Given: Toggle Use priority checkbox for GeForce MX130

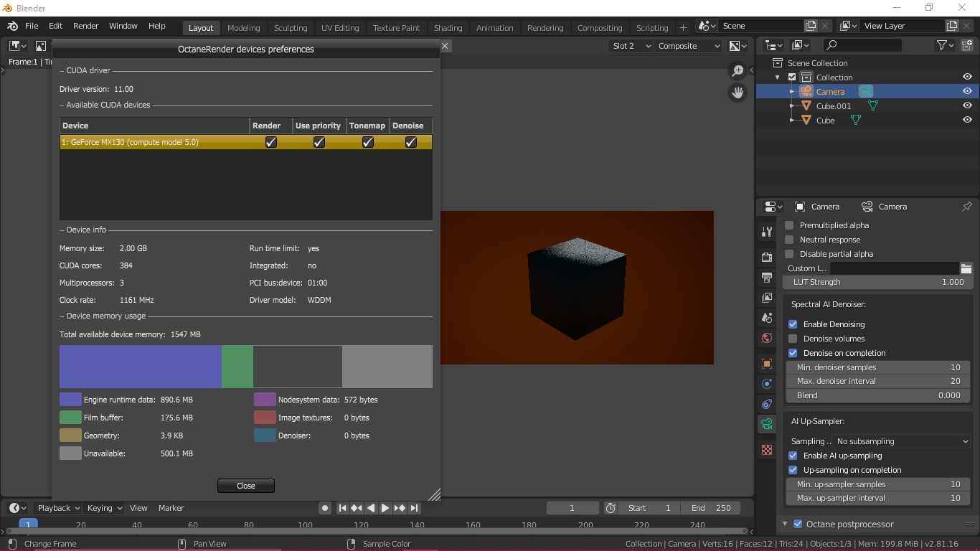Looking at the screenshot, I should coord(319,142).
